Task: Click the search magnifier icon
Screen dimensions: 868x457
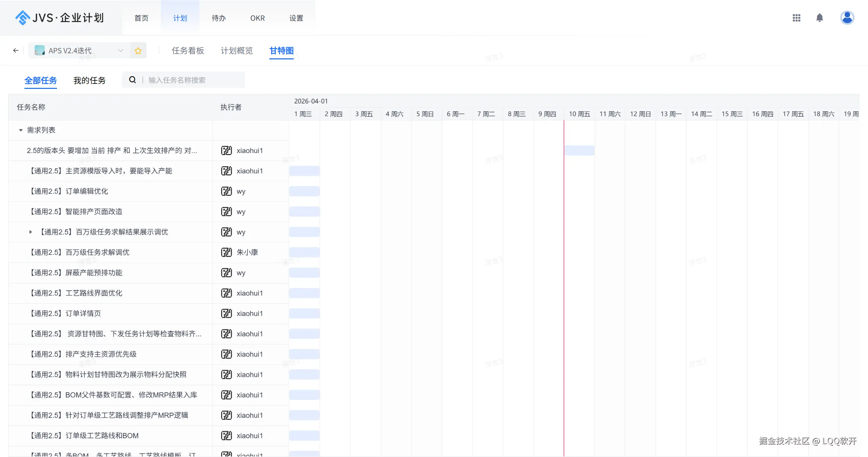Action: coord(133,80)
